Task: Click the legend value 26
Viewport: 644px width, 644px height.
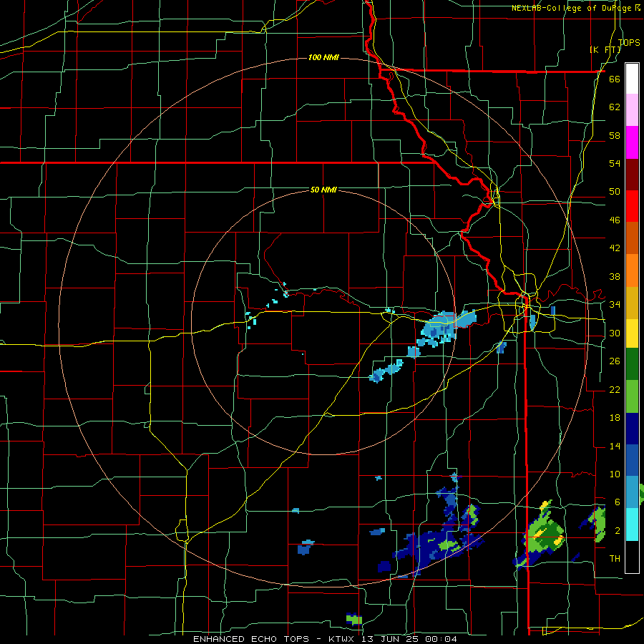Action: tap(615, 361)
